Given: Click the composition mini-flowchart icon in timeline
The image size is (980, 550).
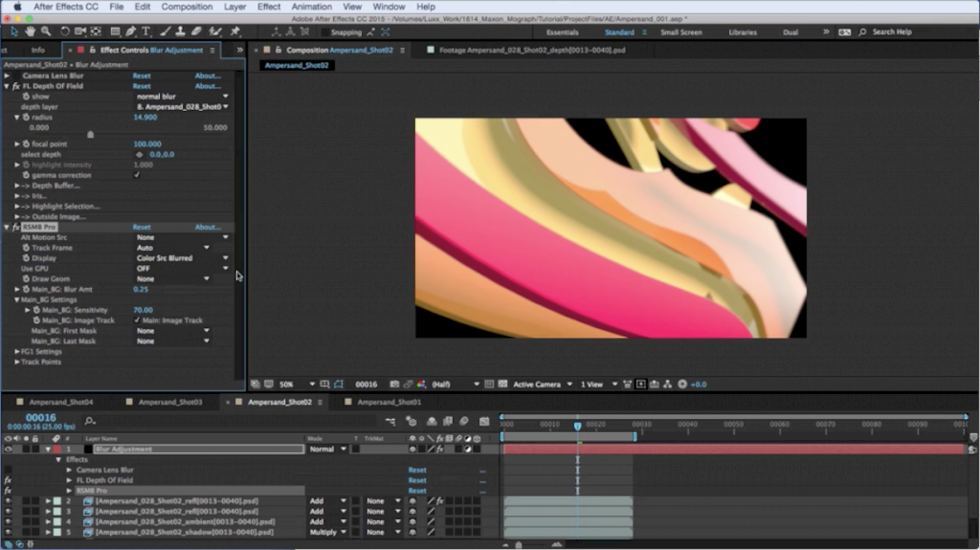Looking at the screenshot, I should [390, 421].
